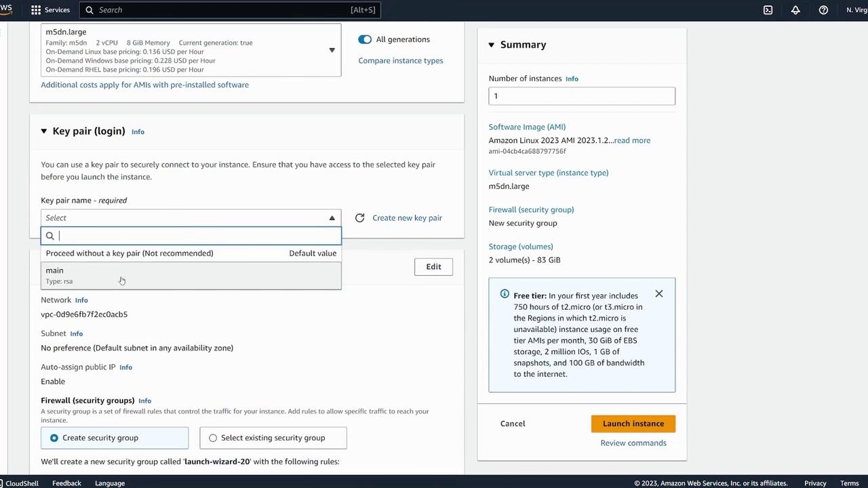Screen dimensions: 868x488
Task: Open the help question mark menu
Action: [823, 10]
